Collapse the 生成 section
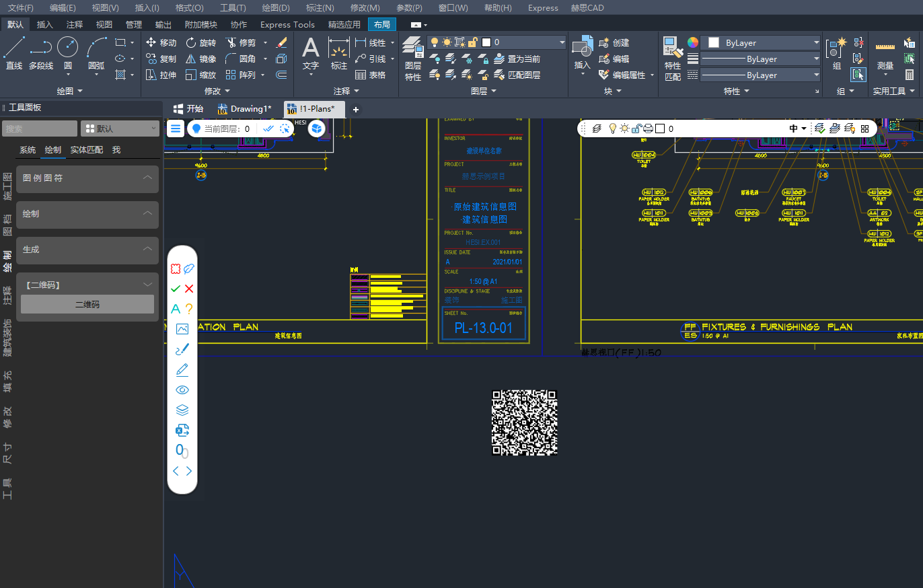Viewport: 923px width, 588px height. pyautogui.click(x=147, y=249)
